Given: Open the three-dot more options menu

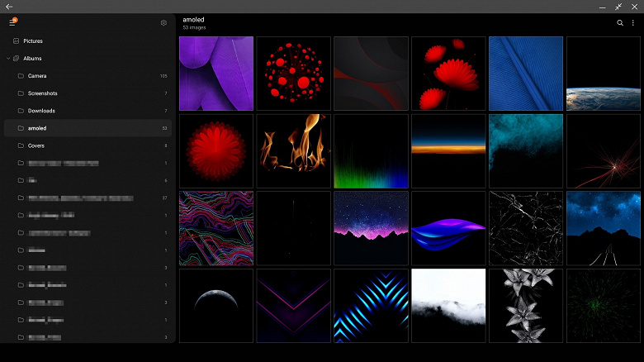Looking at the screenshot, I should 633,23.
